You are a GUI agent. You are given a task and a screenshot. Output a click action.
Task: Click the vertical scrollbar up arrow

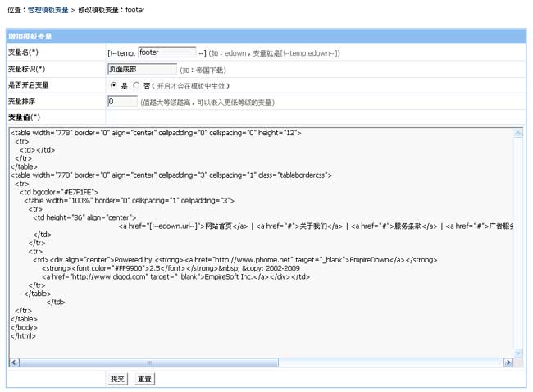coord(518,131)
